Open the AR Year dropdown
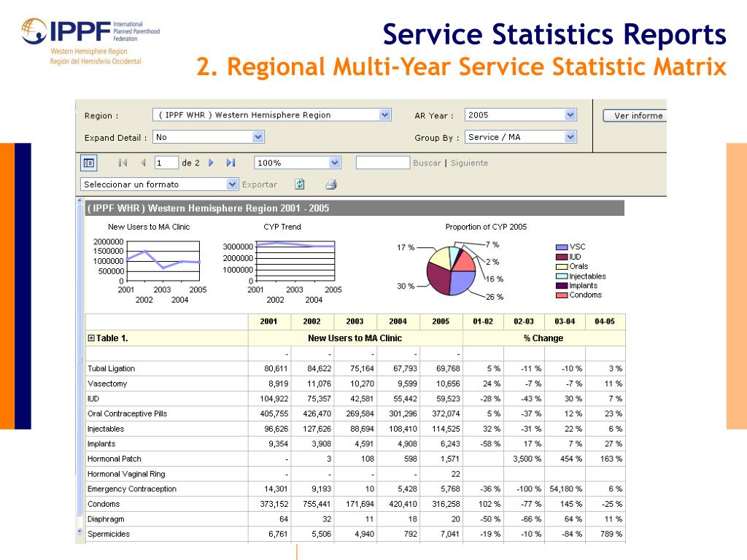The width and height of the screenshot is (747, 560). click(570, 114)
